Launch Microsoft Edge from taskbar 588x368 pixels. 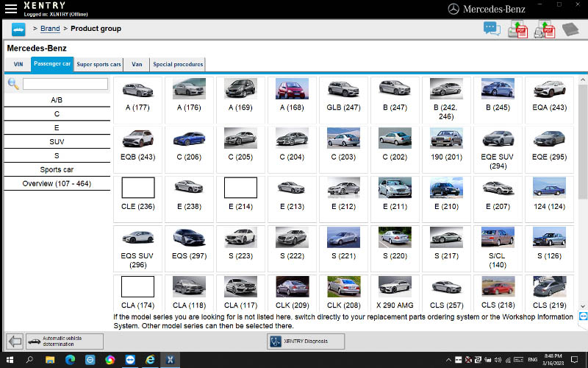pos(70,360)
